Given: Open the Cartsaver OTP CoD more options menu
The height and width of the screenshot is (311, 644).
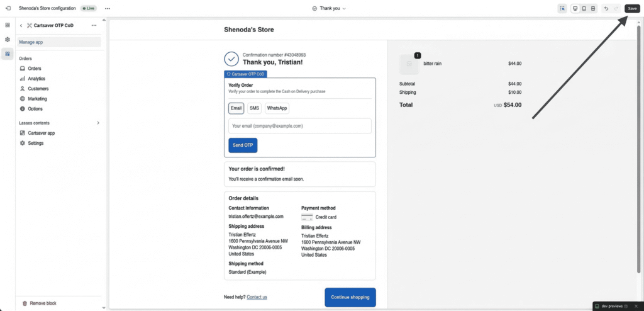Looking at the screenshot, I should [x=94, y=25].
